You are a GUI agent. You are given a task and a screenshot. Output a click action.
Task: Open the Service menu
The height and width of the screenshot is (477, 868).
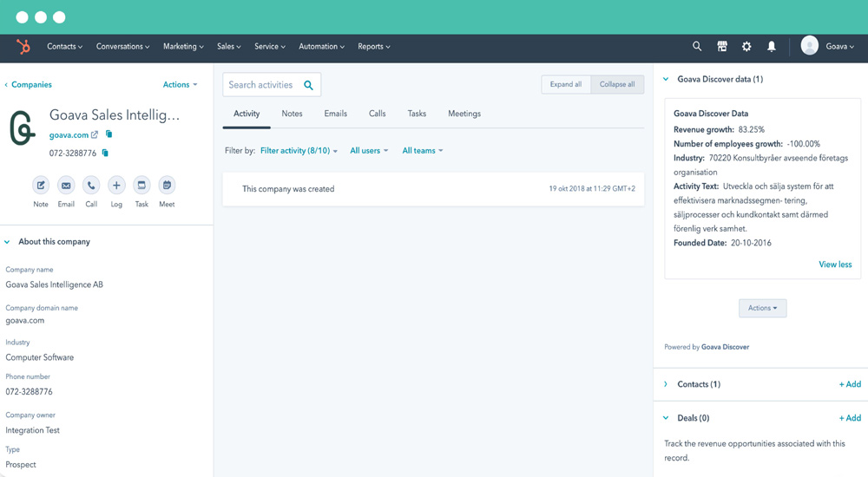tap(270, 47)
